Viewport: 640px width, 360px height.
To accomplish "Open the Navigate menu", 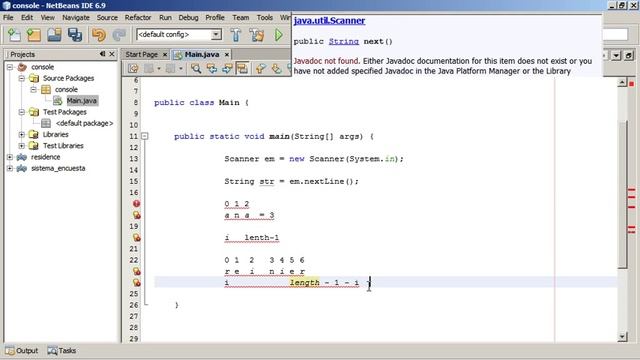I will (x=76, y=18).
